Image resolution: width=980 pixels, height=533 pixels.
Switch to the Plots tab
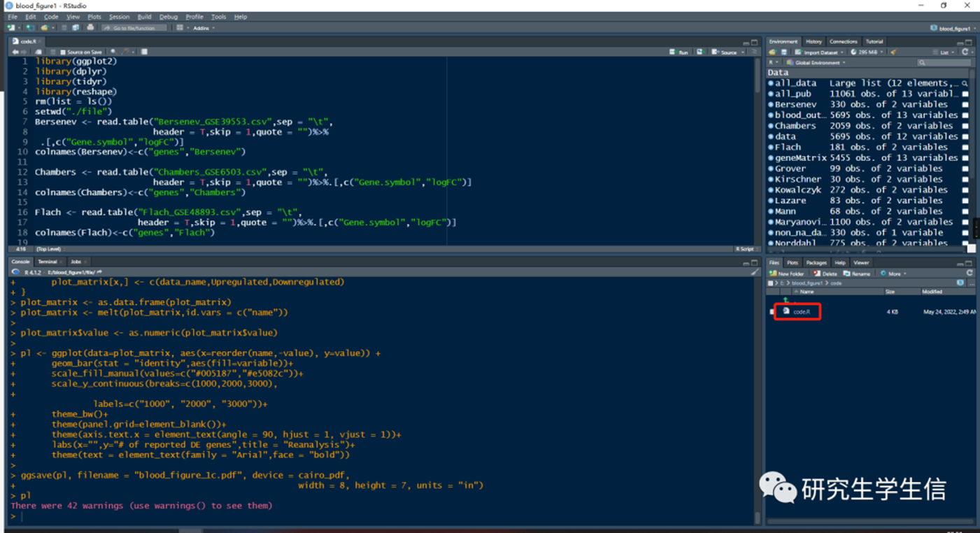(793, 262)
